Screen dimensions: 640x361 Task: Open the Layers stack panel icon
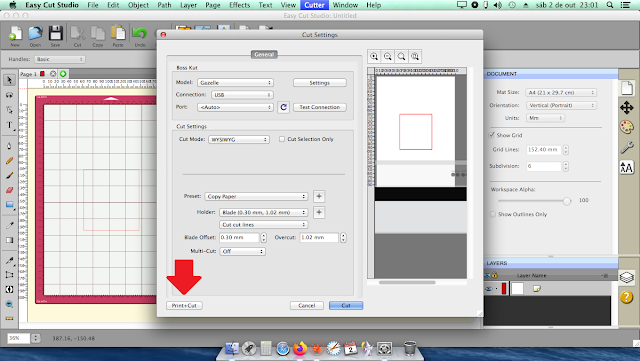pos(627,277)
